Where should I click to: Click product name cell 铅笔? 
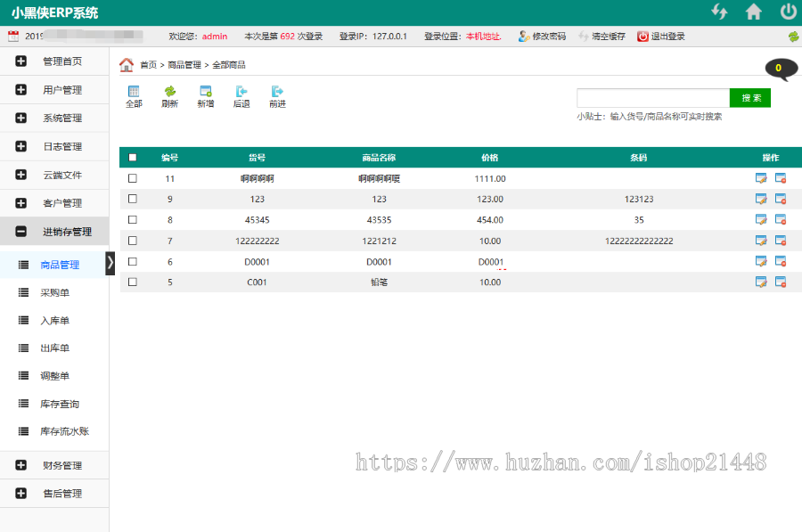379,282
